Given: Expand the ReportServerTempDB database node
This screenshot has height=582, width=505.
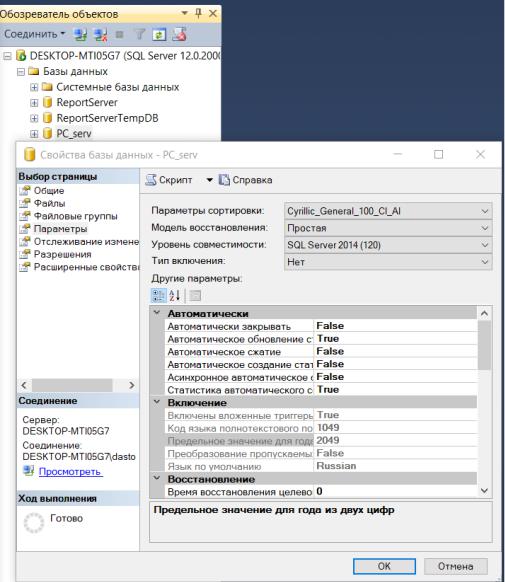Looking at the screenshot, I should tap(34, 118).
